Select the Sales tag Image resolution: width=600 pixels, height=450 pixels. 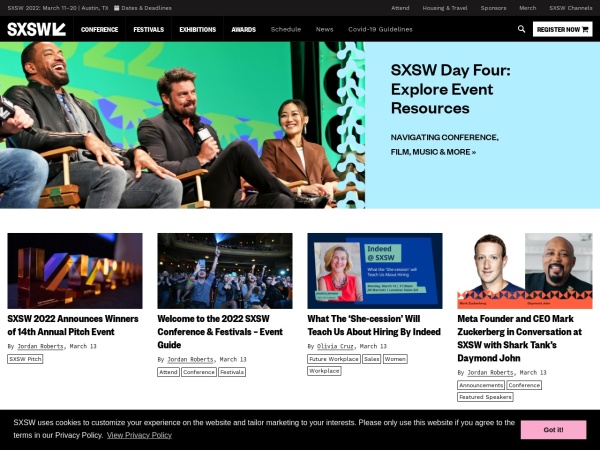(372, 359)
